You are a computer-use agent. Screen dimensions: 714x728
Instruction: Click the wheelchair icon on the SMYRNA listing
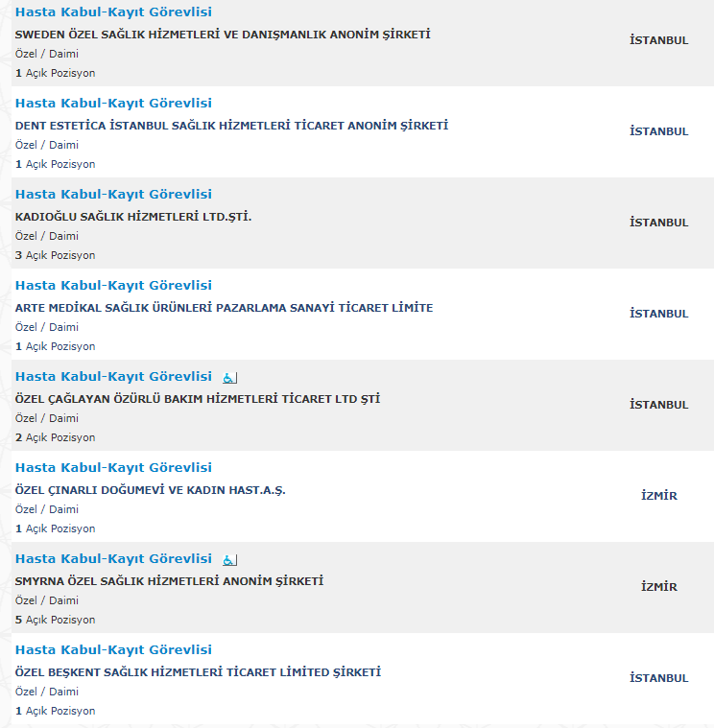click(x=230, y=560)
